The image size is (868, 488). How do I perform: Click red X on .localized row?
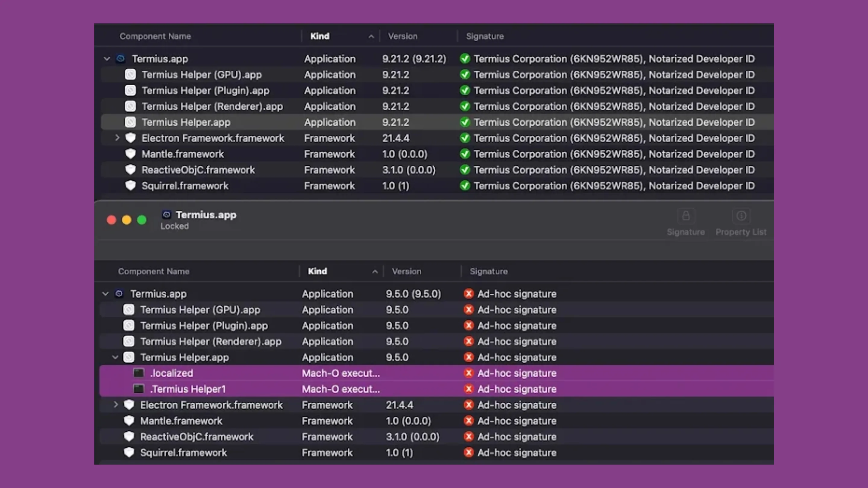coord(468,373)
